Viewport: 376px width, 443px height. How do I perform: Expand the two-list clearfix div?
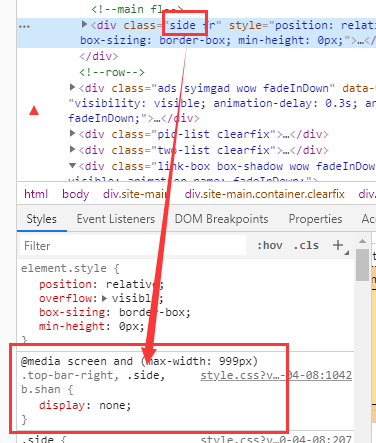click(x=72, y=149)
